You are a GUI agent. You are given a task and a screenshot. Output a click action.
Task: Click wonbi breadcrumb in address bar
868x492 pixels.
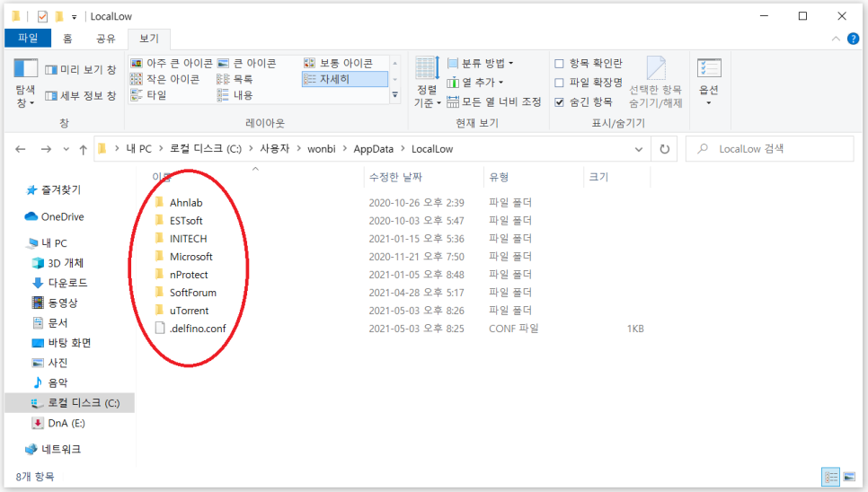coord(322,149)
